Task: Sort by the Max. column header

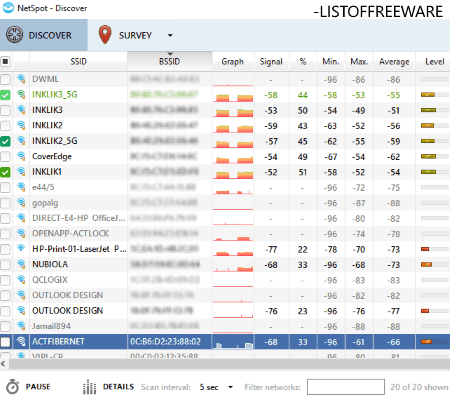Action: click(x=359, y=61)
